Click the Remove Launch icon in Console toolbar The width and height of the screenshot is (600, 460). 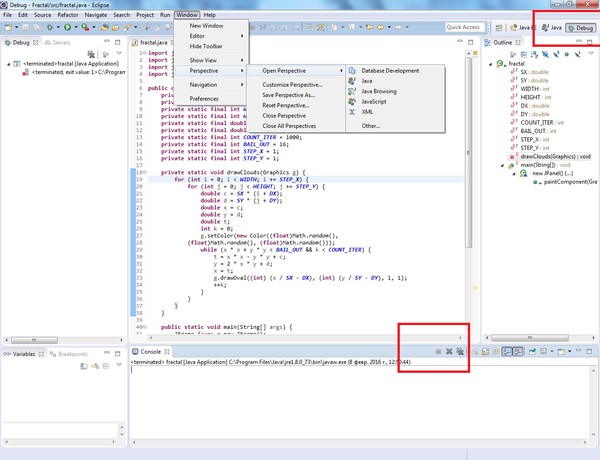click(449, 352)
